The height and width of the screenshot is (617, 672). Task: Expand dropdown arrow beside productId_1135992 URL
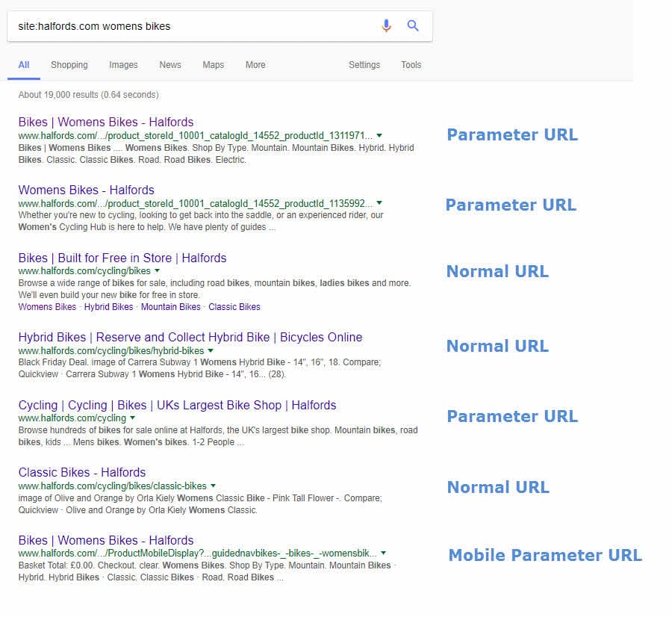tap(379, 203)
